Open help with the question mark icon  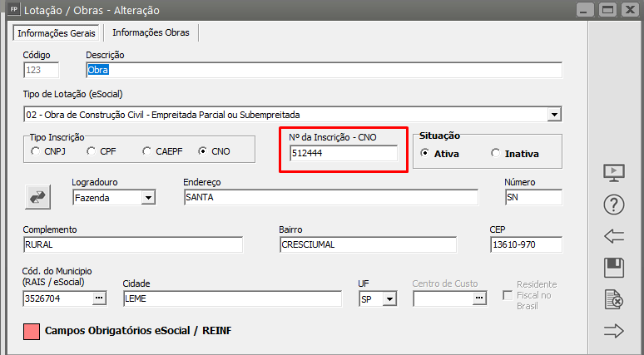coord(613,205)
